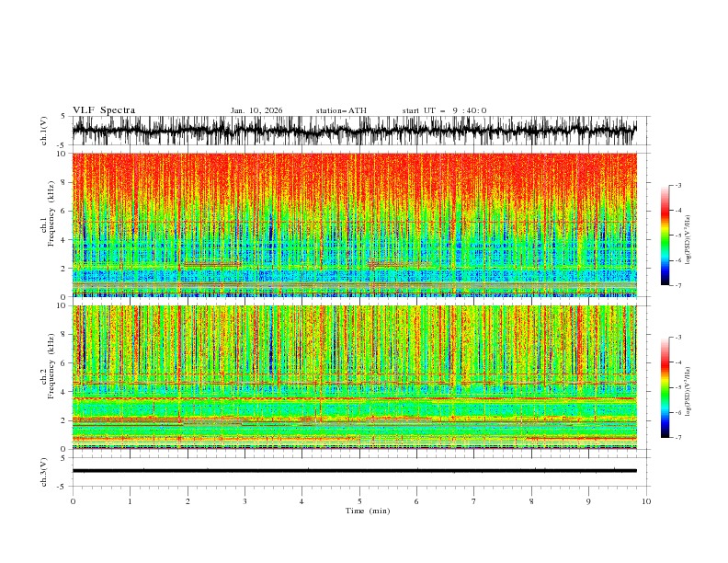The width and height of the screenshot is (728, 563).
Task: Click the ch.1 spectrogram color scale bar
Action: click(x=665, y=236)
